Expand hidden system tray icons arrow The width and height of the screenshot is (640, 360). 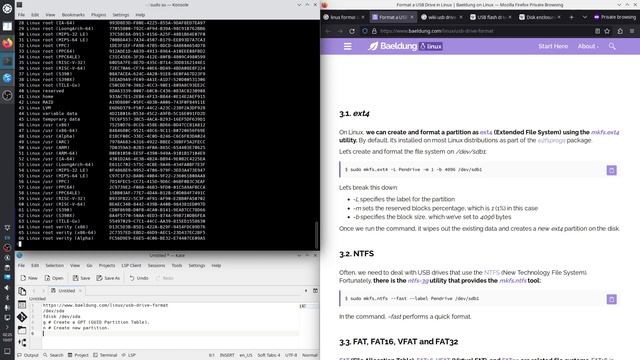tap(7, 327)
